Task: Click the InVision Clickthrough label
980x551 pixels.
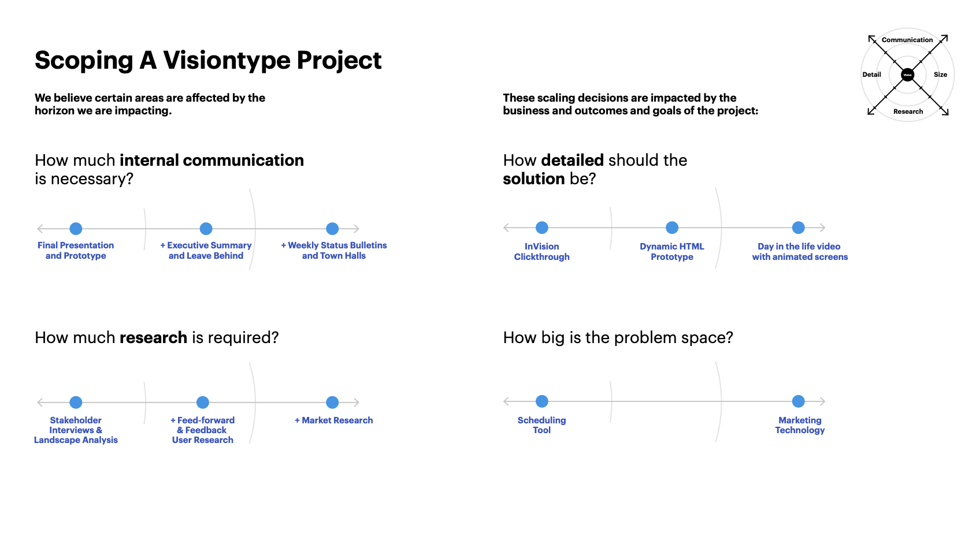Action: pos(541,251)
